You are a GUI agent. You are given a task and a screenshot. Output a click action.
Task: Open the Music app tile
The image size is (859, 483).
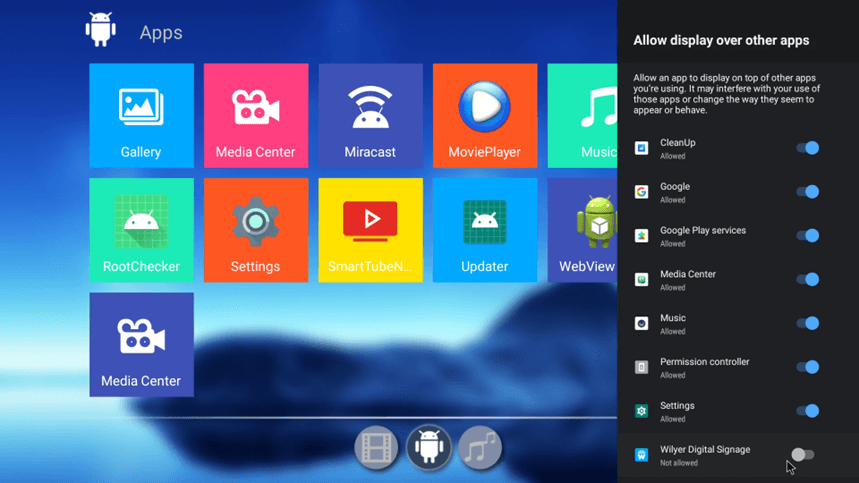(x=582, y=116)
